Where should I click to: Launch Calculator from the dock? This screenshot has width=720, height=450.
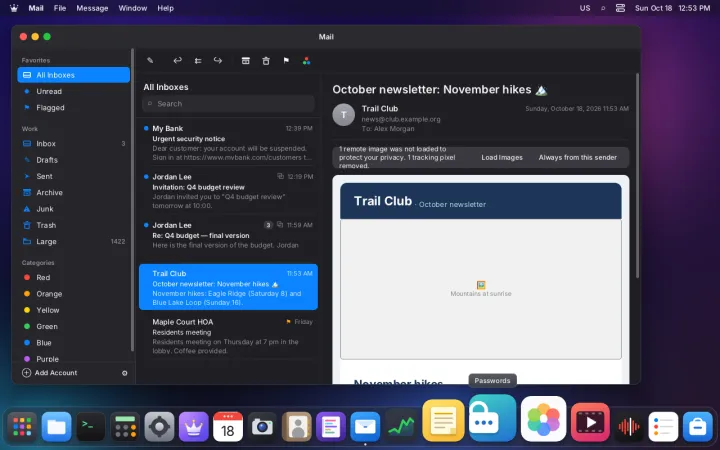click(x=125, y=427)
